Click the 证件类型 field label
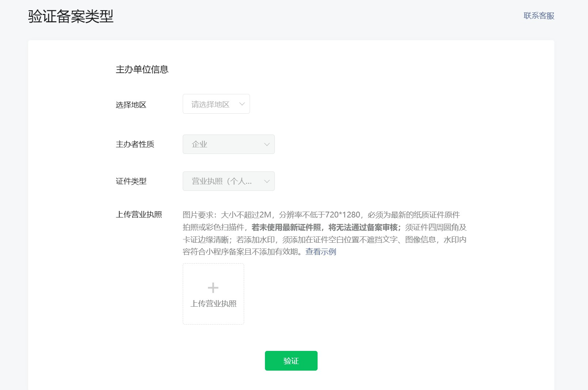This screenshot has height=390, width=588. (131, 181)
